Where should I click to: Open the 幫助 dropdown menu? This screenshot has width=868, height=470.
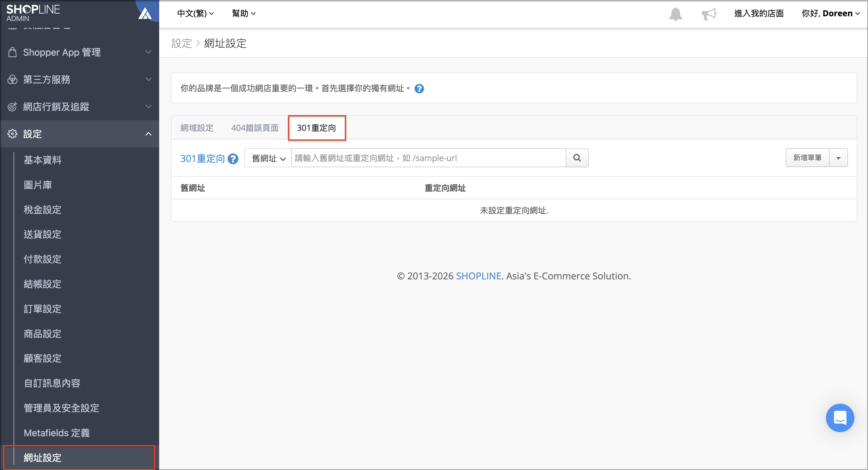[x=243, y=14]
